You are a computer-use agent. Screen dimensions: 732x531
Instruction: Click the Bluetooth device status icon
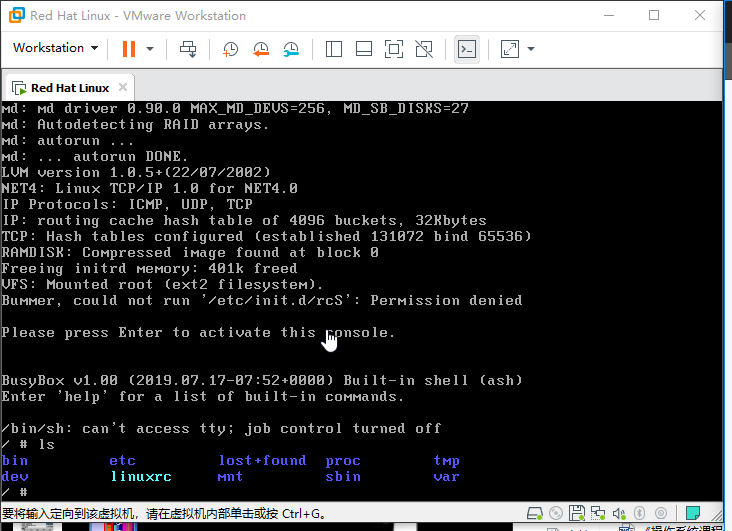(640, 513)
